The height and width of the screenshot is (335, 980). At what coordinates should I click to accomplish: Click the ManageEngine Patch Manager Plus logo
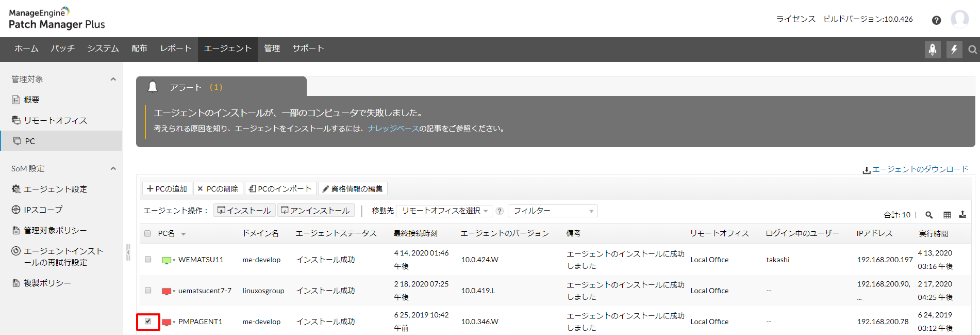[x=57, y=19]
